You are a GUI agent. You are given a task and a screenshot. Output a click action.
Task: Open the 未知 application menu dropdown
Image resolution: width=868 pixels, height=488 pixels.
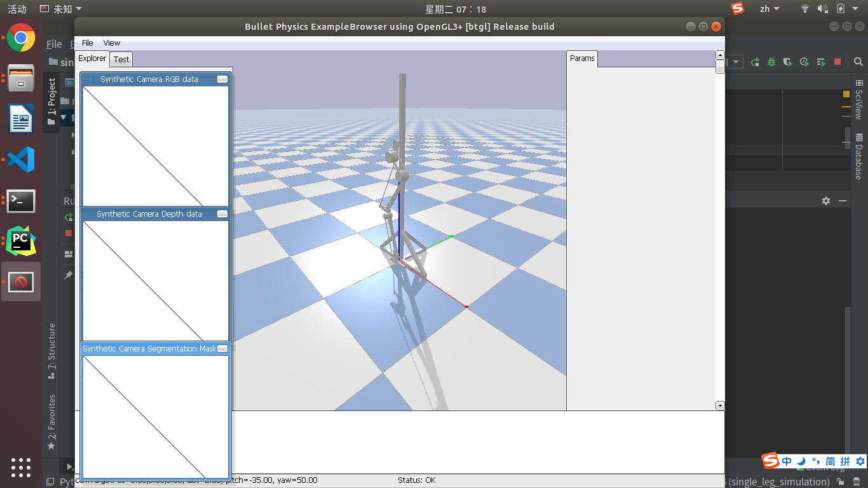61,9
